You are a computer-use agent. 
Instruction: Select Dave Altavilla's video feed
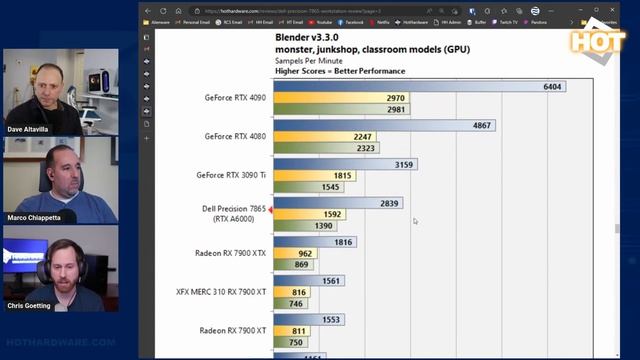pyautogui.click(x=61, y=92)
